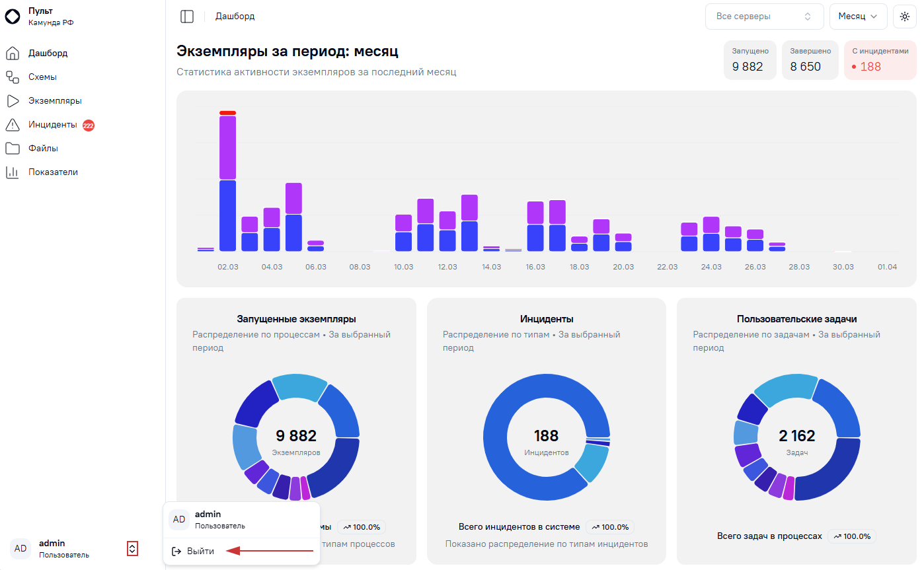Screen dimensions: 924x570
Task: Open Показатели via its bar chart icon
Action: [13, 172]
